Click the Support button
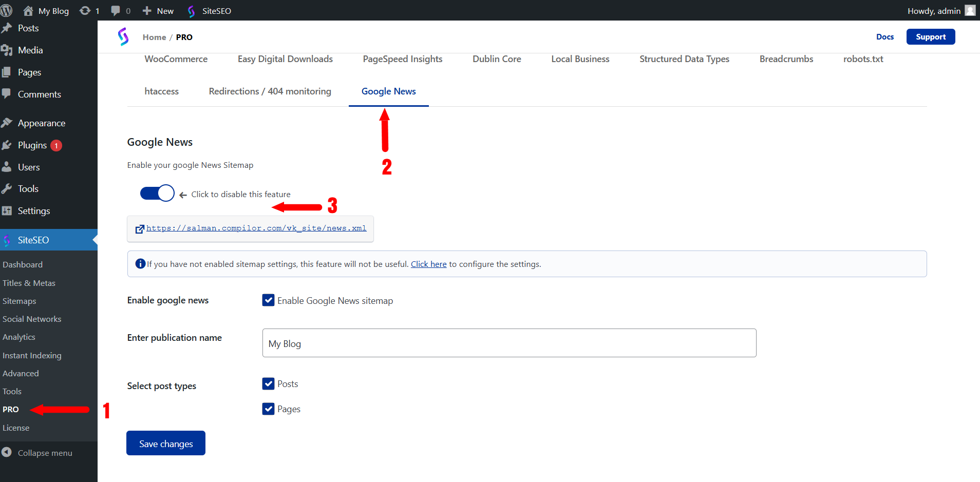The image size is (980, 482). 931,37
